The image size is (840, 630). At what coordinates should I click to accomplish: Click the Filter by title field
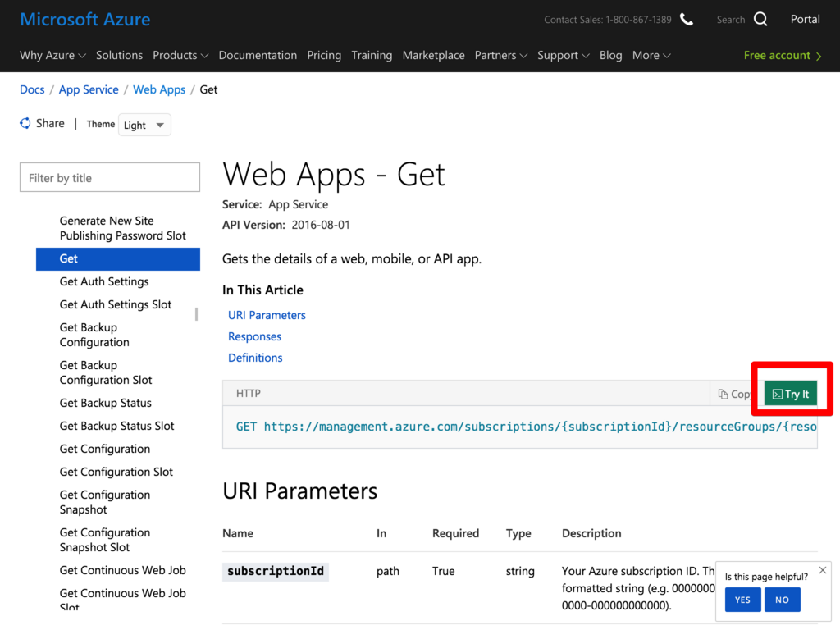point(110,177)
